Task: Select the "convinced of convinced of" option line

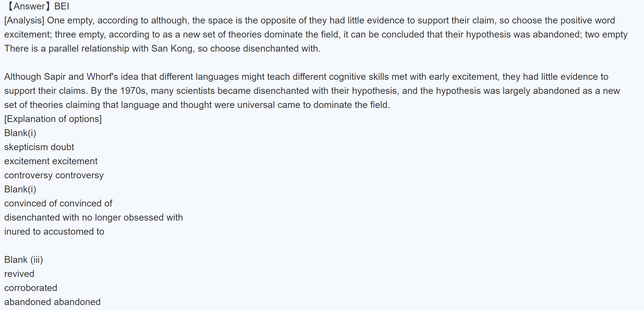Action: (58, 203)
